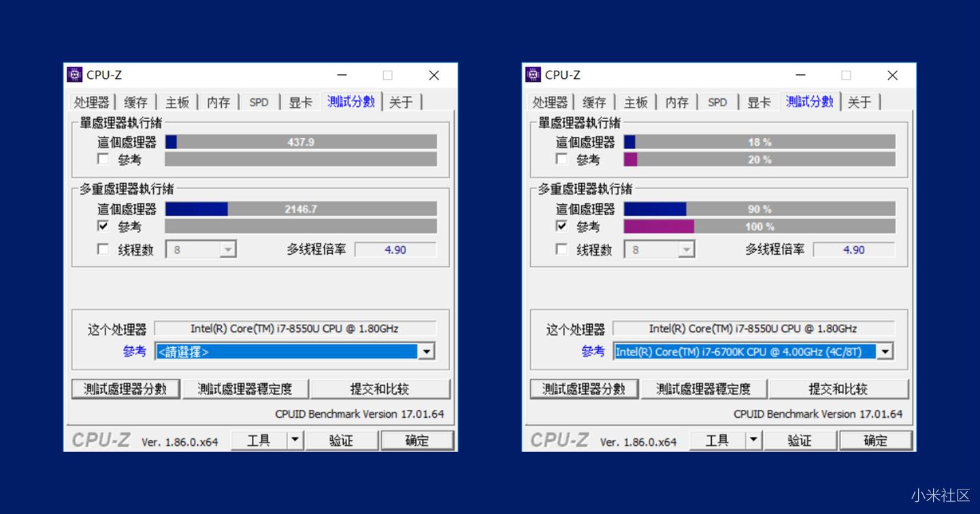
Task: Select 測試分數 tab in right window
Action: coord(810,101)
